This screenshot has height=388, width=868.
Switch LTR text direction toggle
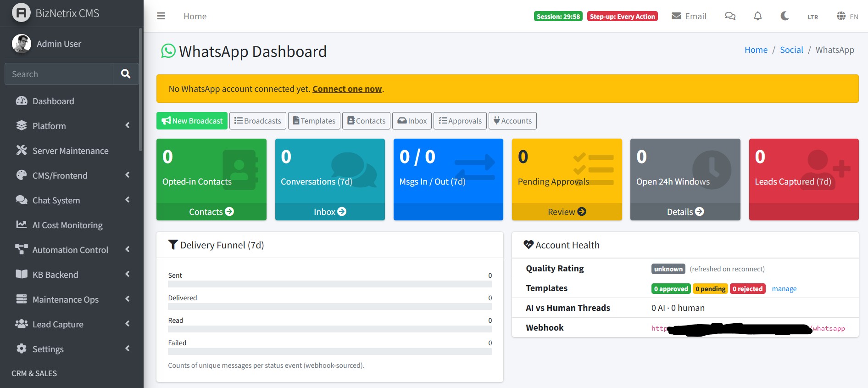tap(812, 17)
